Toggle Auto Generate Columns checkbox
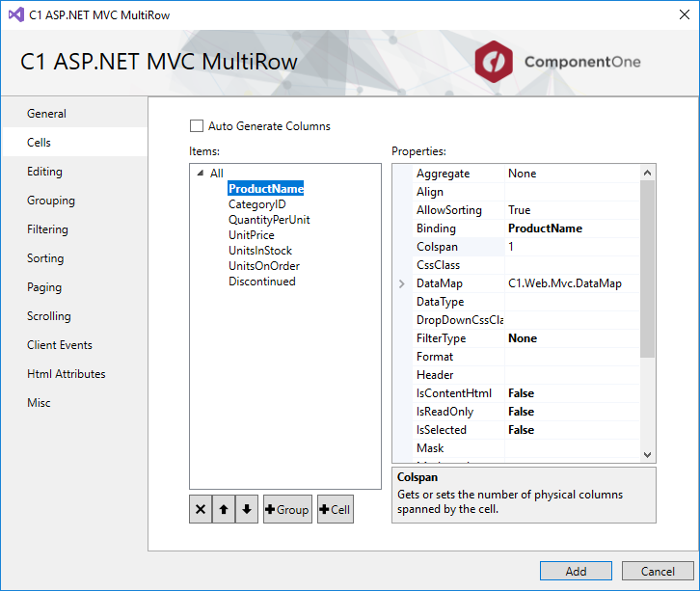This screenshot has height=591, width=700. click(197, 126)
